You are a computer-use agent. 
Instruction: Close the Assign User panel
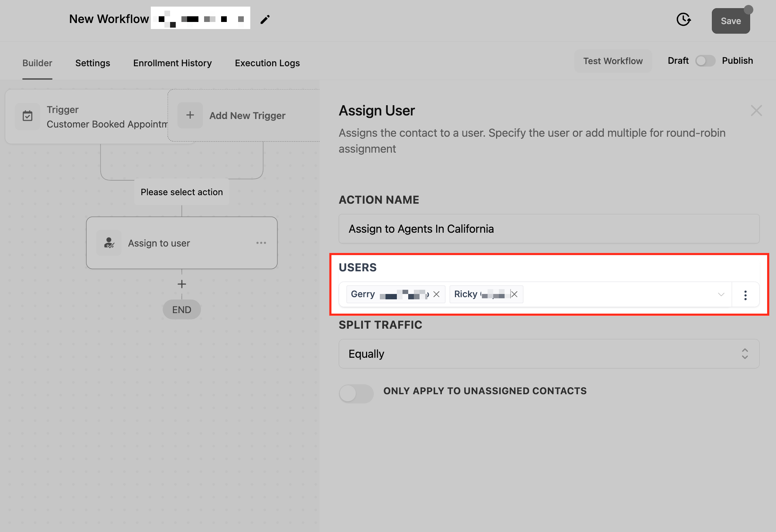(756, 111)
